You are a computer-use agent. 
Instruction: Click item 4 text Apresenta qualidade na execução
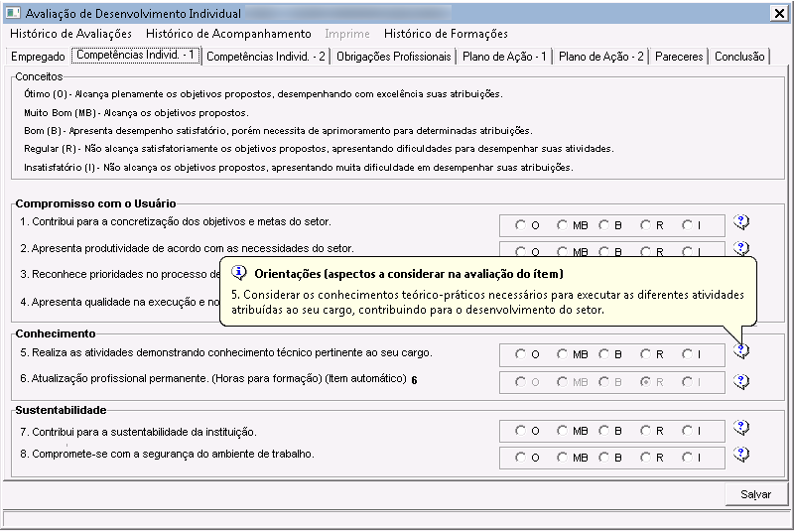(x=120, y=302)
